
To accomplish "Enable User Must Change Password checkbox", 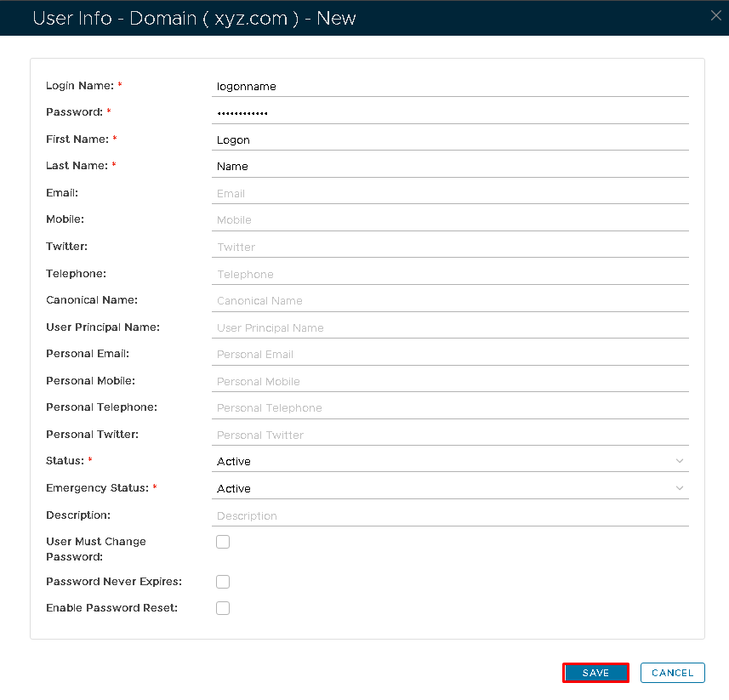I will point(223,542).
